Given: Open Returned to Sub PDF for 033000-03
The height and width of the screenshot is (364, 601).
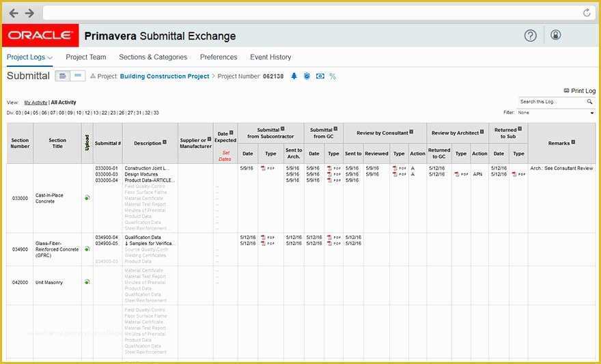Looking at the screenshot, I should point(519,174).
